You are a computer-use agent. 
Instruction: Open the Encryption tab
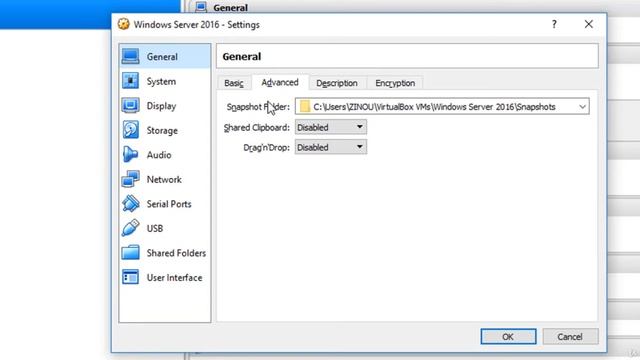click(x=395, y=83)
